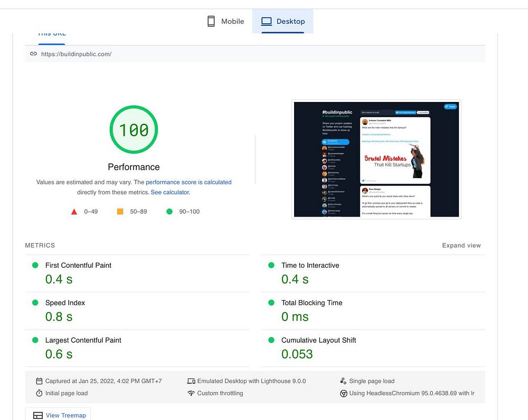Click the buildinpublic.com URL text

click(x=76, y=54)
